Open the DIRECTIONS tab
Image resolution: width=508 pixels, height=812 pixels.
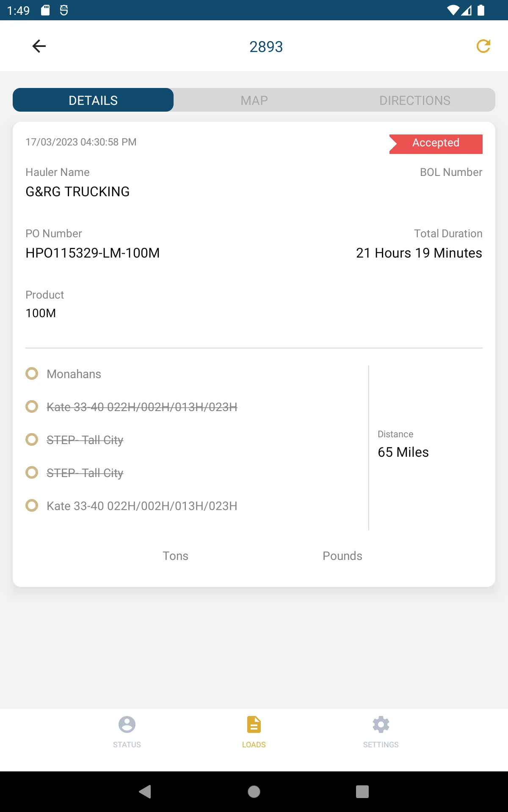415,100
